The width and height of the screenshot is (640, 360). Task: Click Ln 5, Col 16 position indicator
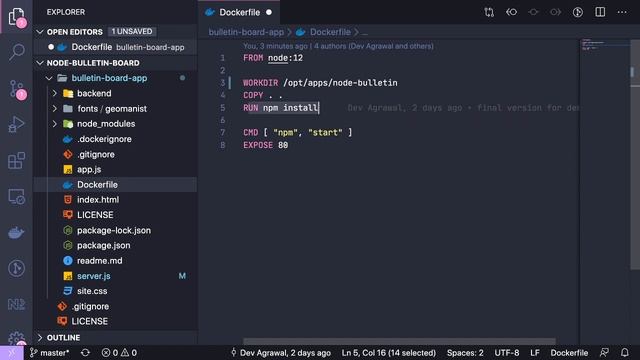pyautogui.click(x=389, y=353)
